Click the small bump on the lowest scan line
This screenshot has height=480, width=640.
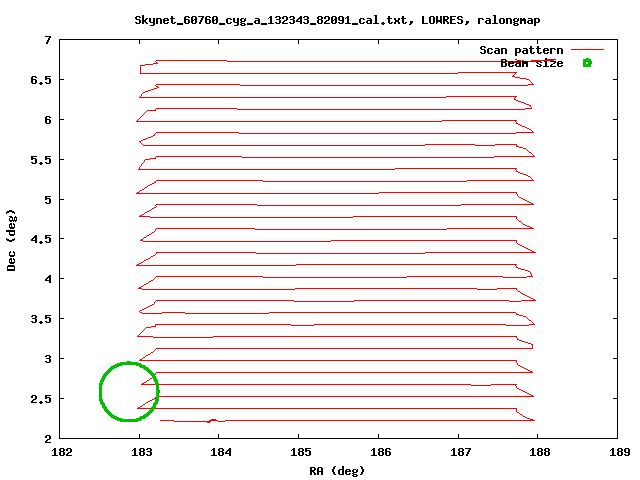pos(213,420)
